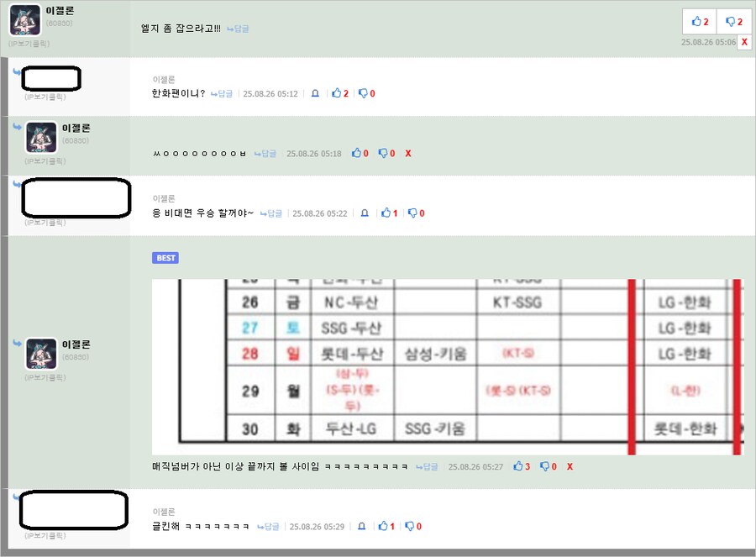Report the "글킨해 ㅋㅋㅋㅋㅋㅋㅋ" comment

click(361, 526)
